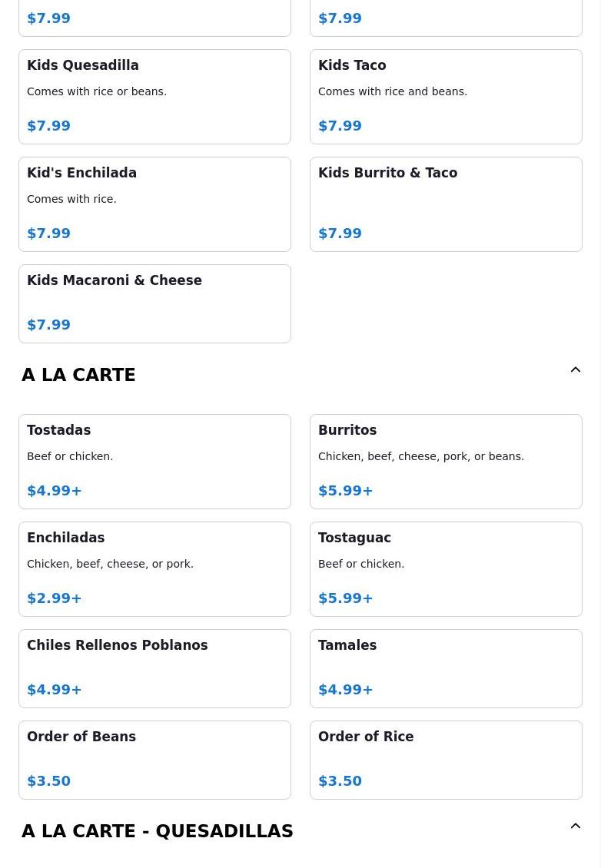The width and height of the screenshot is (601, 868).
Task: Click the $2.99+ price on Enchiladas
Action: pyautogui.click(x=55, y=598)
